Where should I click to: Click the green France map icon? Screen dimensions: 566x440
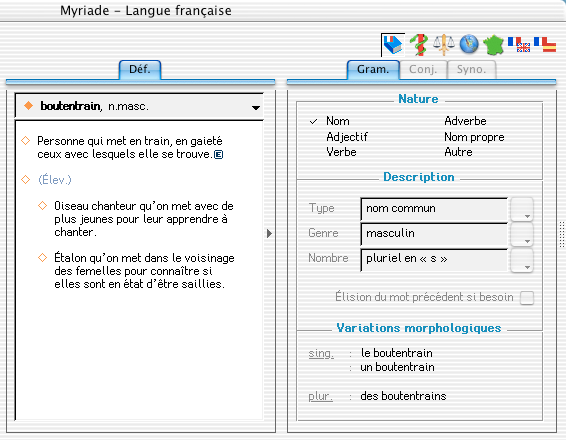click(493, 45)
